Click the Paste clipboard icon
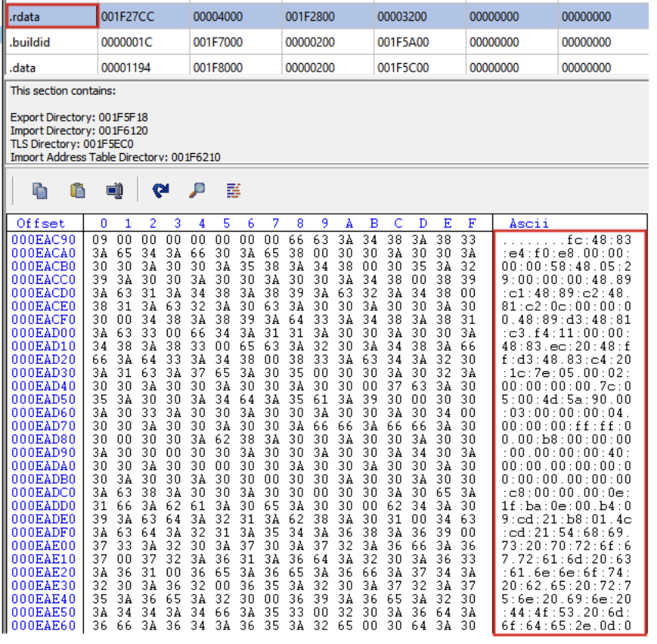The height and width of the screenshot is (644, 657). pyautogui.click(x=77, y=191)
